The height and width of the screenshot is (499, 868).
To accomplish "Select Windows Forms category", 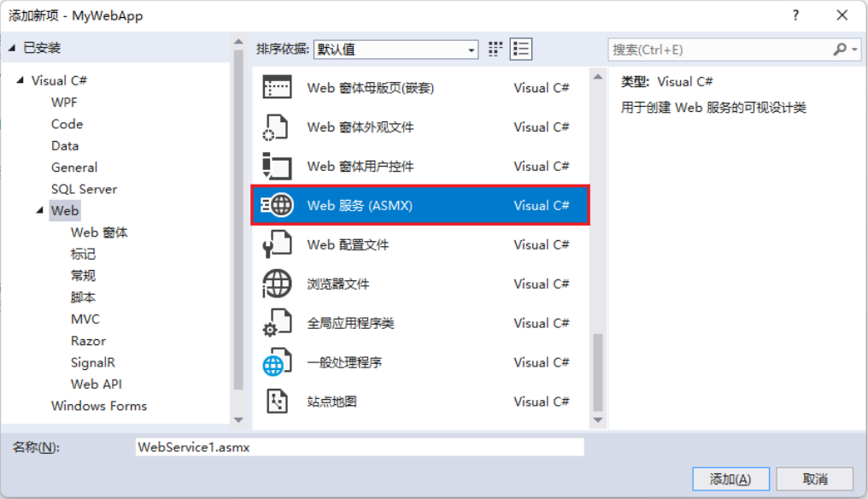I will [99, 406].
